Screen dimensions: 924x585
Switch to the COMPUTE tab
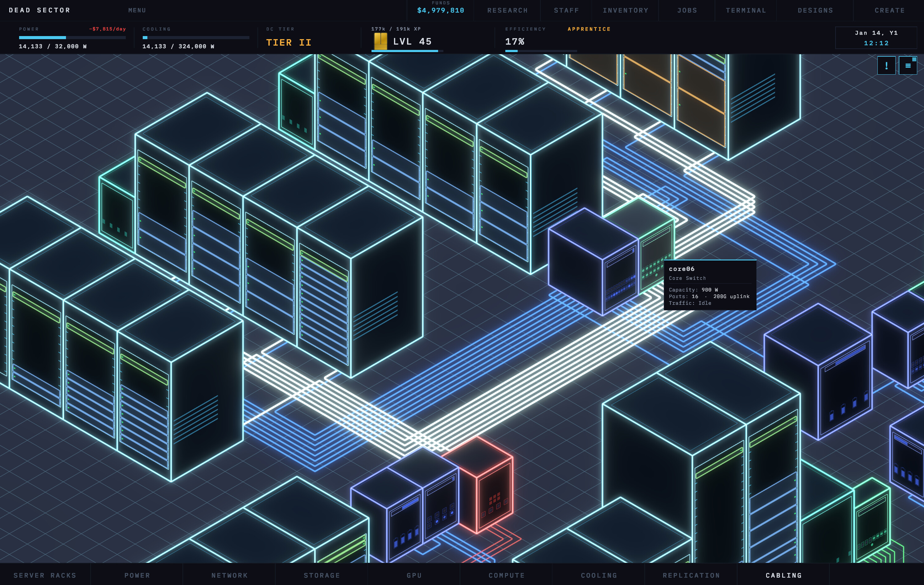click(x=507, y=575)
